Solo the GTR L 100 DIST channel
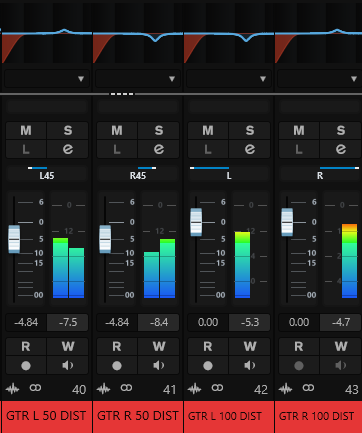362x433 pixels. point(250,130)
